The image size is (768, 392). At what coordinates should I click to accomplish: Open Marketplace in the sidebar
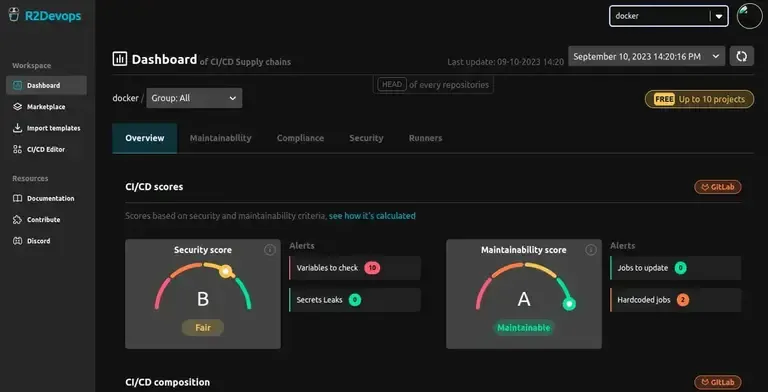coord(47,106)
